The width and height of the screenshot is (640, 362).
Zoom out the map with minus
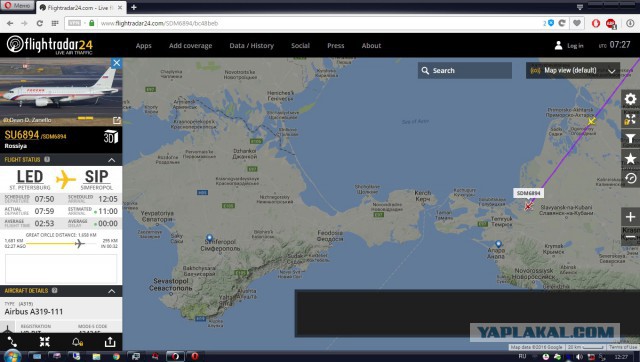[630, 237]
